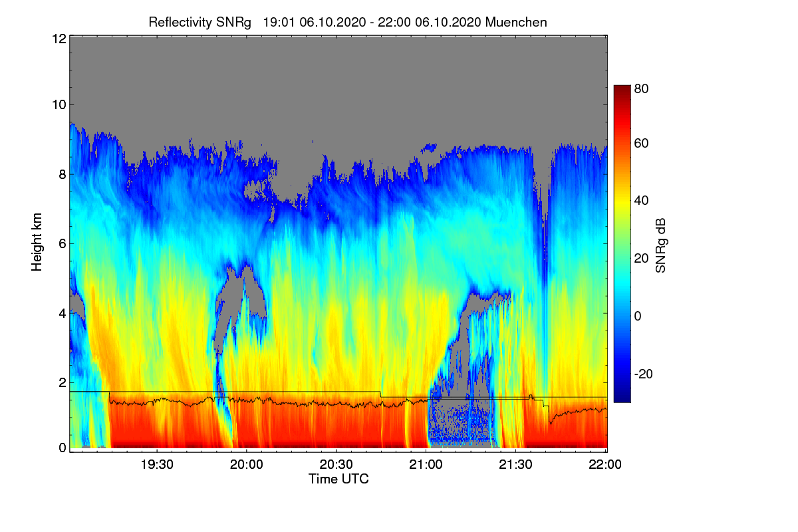Click the colorbar value 40
The image size is (798, 532).
coord(642,201)
